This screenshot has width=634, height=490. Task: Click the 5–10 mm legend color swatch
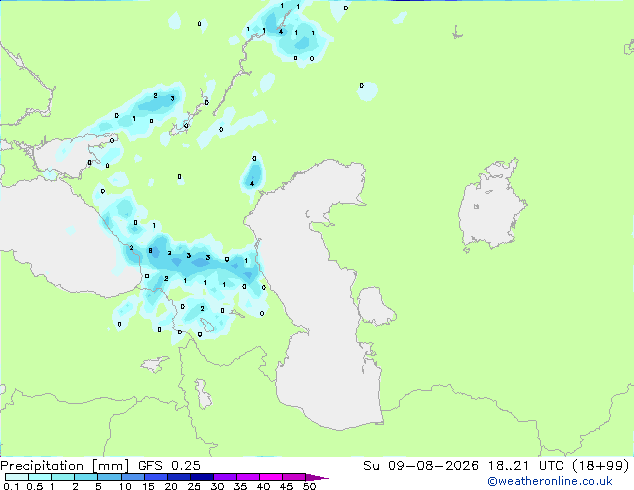(110, 477)
